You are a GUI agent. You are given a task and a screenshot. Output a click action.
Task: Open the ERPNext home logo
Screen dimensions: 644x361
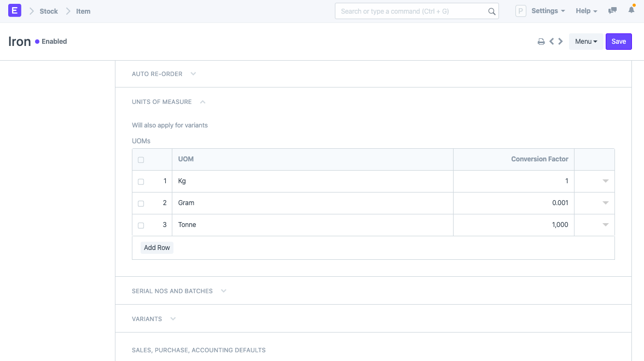[x=15, y=11]
